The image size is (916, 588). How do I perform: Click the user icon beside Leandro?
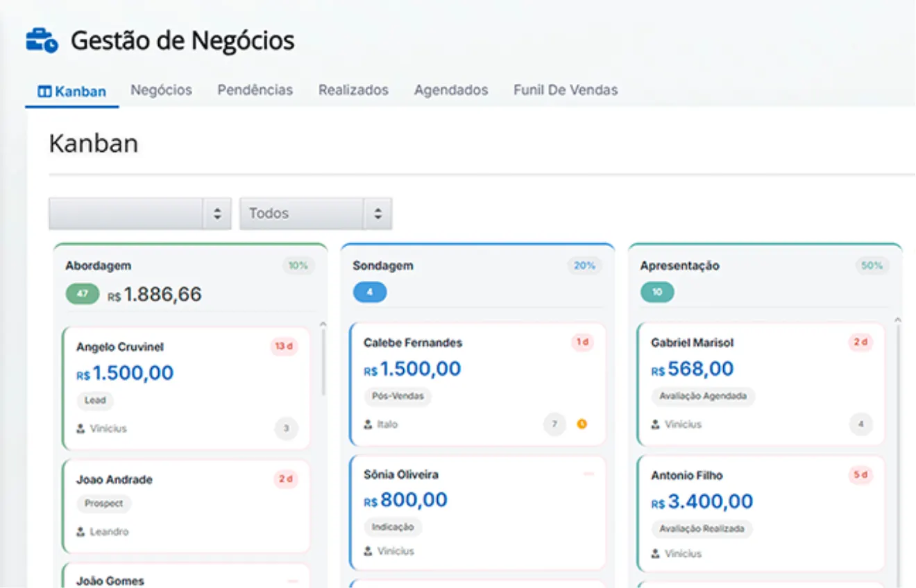[x=80, y=532]
